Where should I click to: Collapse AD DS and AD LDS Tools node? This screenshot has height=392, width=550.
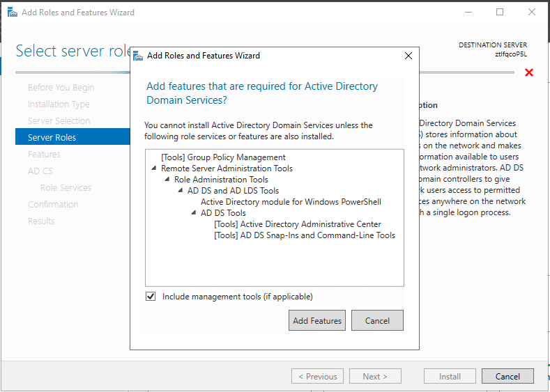click(x=181, y=191)
